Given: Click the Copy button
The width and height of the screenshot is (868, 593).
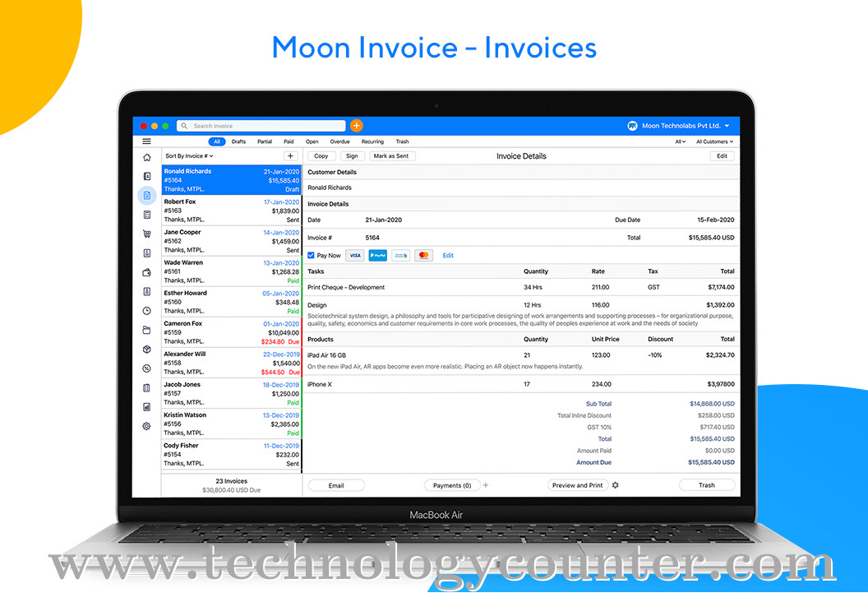Looking at the screenshot, I should click(321, 156).
